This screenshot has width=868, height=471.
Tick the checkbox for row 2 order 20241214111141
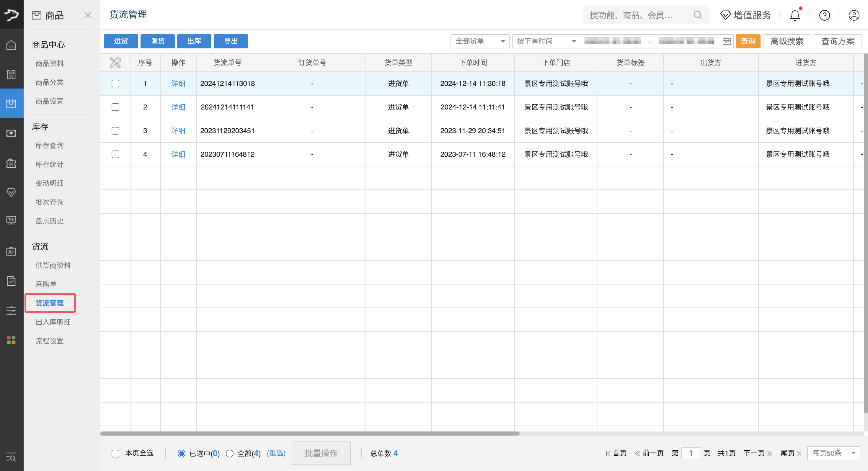pyautogui.click(x=115, y=107)
